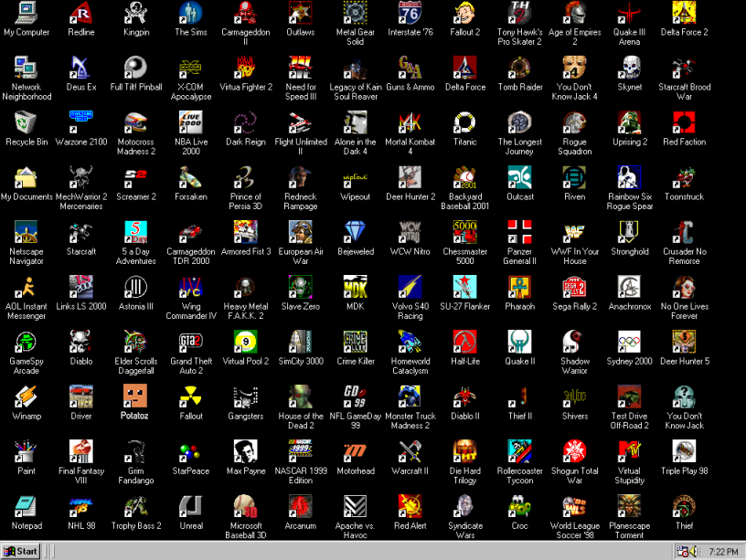Select the Interstate '76 shortcut

(x=410, y=13)
